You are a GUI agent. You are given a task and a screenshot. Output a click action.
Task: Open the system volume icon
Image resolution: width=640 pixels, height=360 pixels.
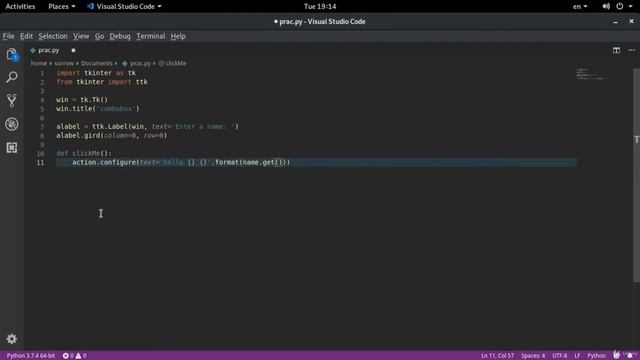click(x=606, y=6)
